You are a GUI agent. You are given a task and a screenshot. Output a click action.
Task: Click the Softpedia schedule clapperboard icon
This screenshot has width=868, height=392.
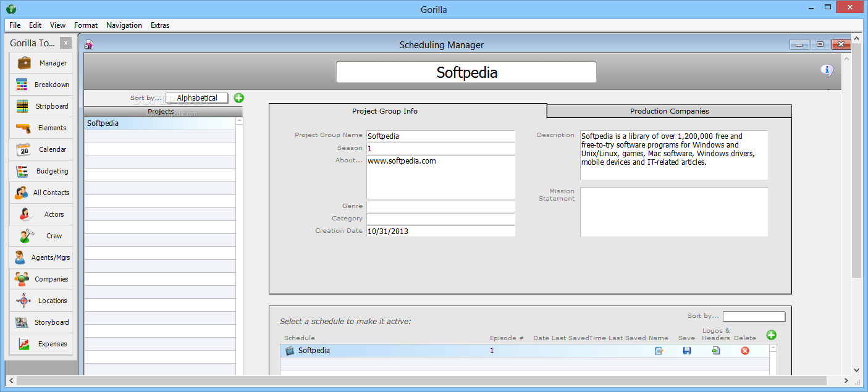coord(290,351)
